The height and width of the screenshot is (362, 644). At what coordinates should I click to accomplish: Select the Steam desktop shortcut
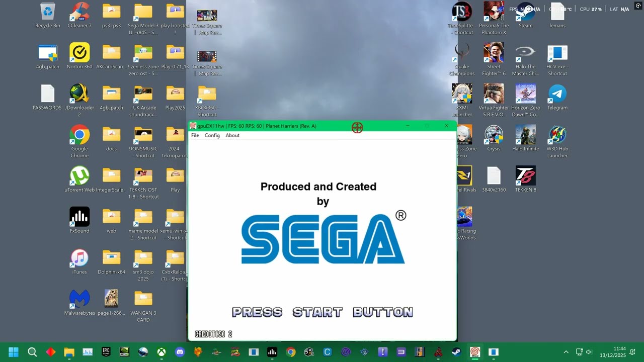(525, 16)
